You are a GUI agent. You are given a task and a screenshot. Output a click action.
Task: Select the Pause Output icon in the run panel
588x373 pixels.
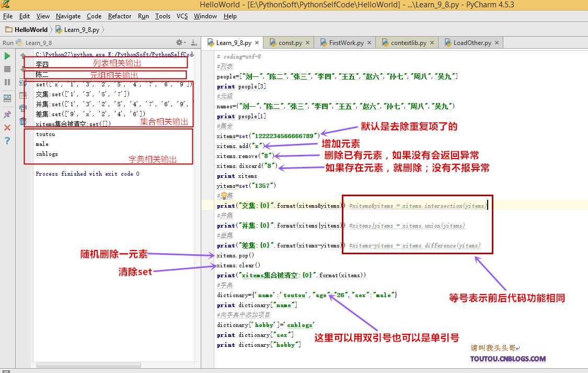(7, 83)
